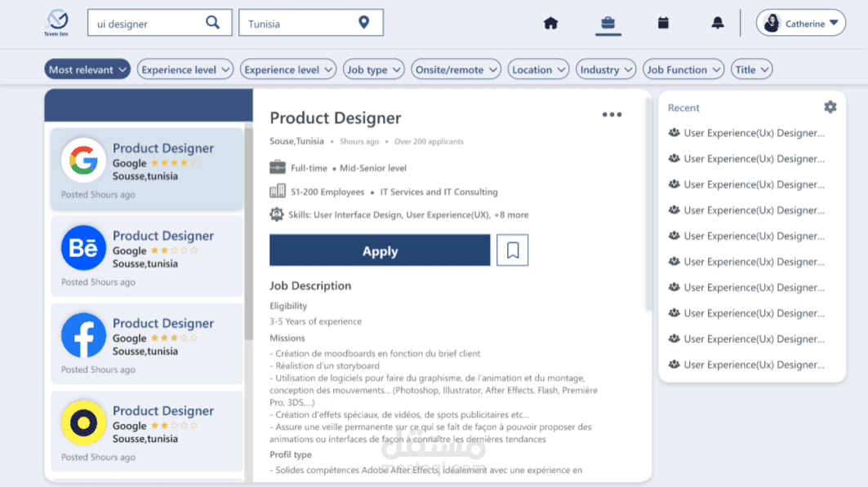
Task: Open the Job Function filter
Action: [x=683, y=69]
